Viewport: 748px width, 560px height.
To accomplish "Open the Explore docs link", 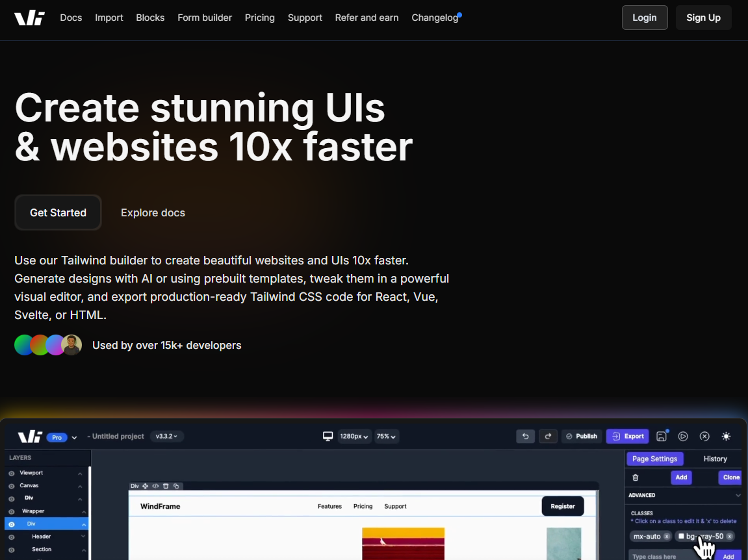I will (x=153, y=212).
